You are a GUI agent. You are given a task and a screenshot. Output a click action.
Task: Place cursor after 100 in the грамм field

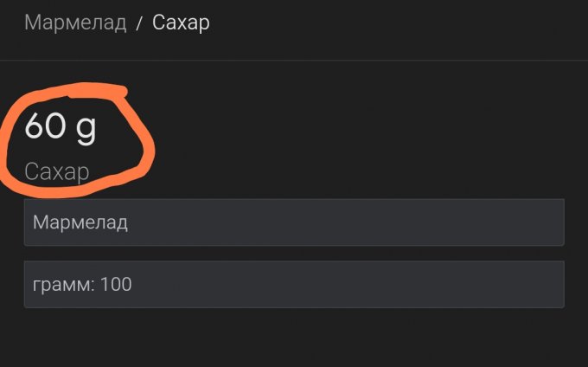[133, 284]
